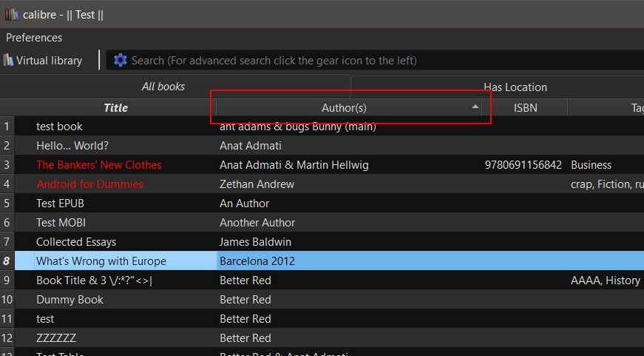
Task: Click the AAAA, History tags cell
Action: point(605,281)
